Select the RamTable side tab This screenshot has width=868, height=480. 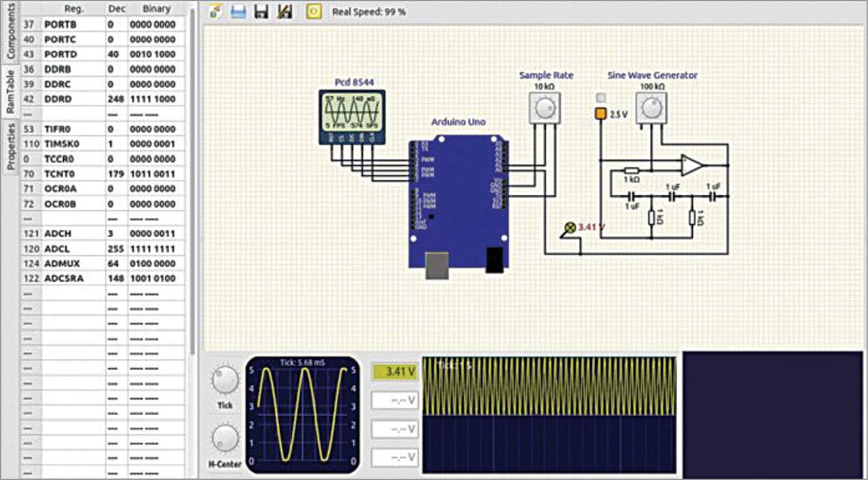(x=10, y=92)
